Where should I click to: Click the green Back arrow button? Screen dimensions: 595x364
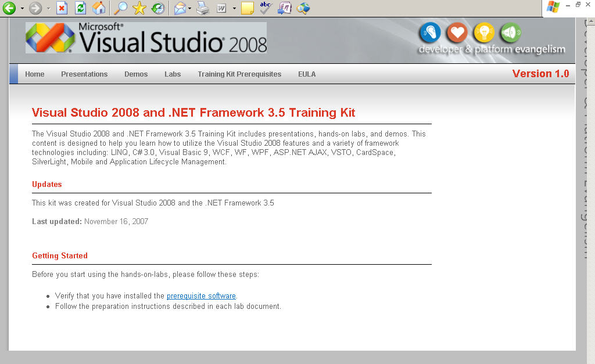pyautogui.click(x=9, y=8)
